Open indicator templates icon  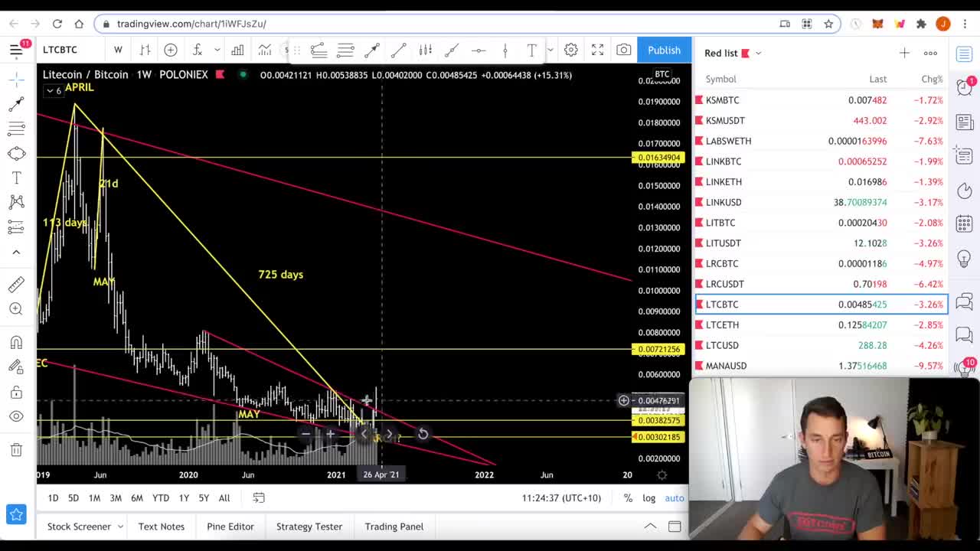[x=264, y=50]
